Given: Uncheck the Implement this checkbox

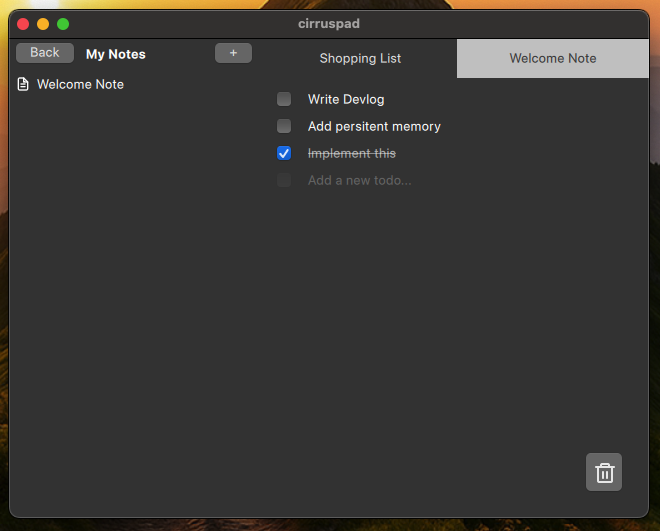Looking at the screenshot, I should click(x=284, y=153).
